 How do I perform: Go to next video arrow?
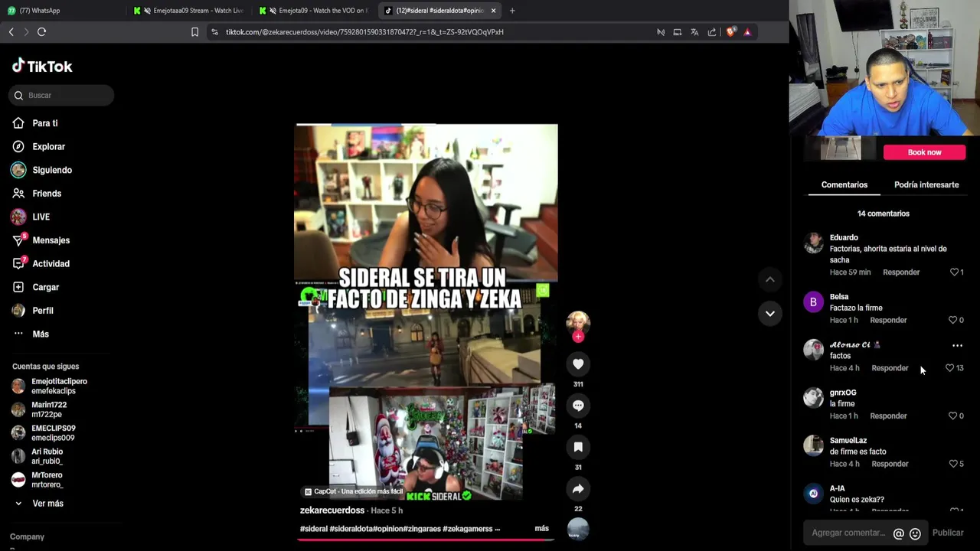[770, 314]
